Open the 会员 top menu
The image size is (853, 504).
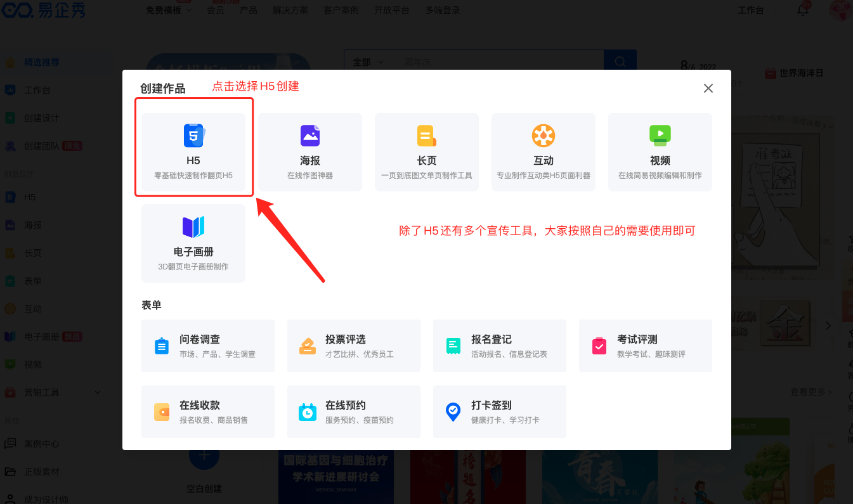tap(216, 10)
